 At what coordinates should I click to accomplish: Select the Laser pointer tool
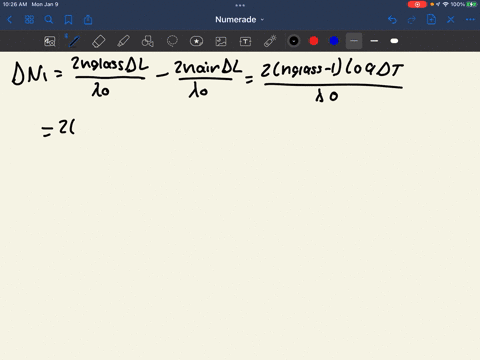(x=270, y=41)
